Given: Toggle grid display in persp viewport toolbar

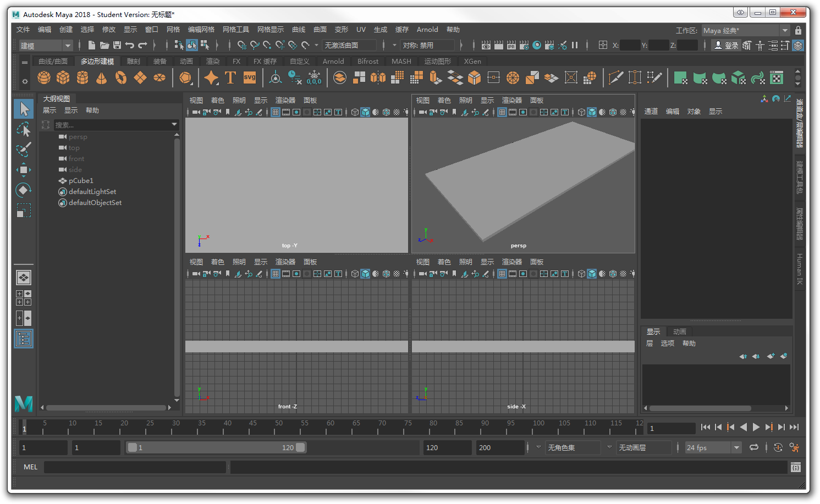Looking at the screenshot, I should [502, 112].
